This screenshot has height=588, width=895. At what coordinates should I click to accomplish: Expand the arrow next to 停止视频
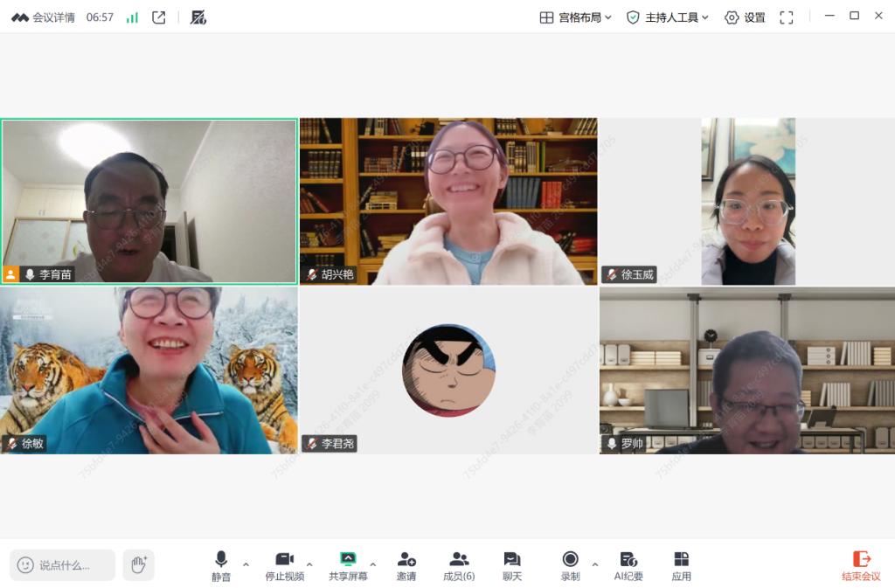(309, 564)
